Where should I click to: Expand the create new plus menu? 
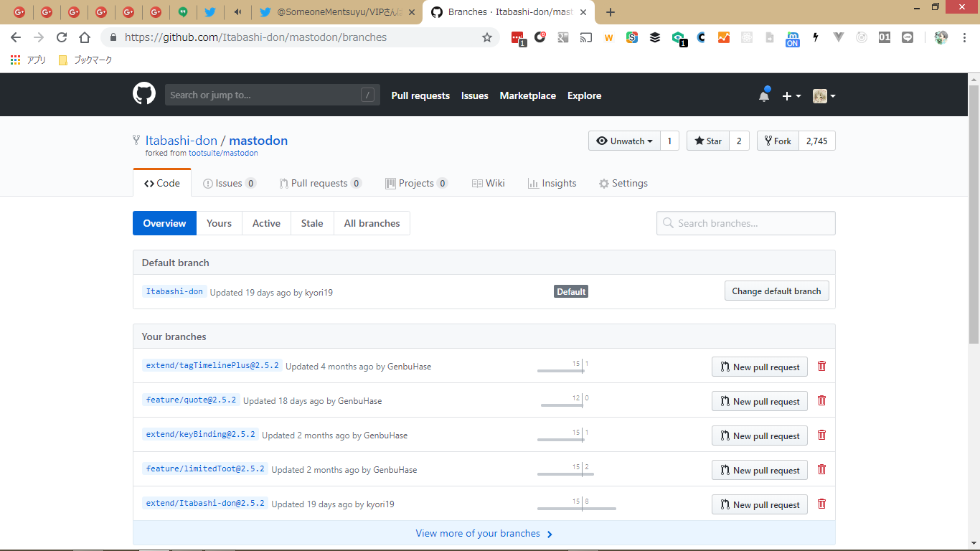click(x=791, y=96)
